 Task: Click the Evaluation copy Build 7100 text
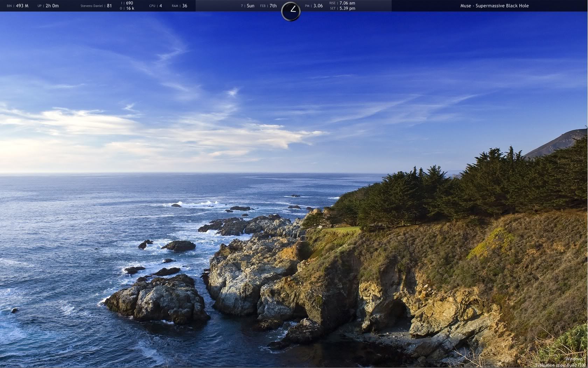pyautogui.click(x=560, y=365)
